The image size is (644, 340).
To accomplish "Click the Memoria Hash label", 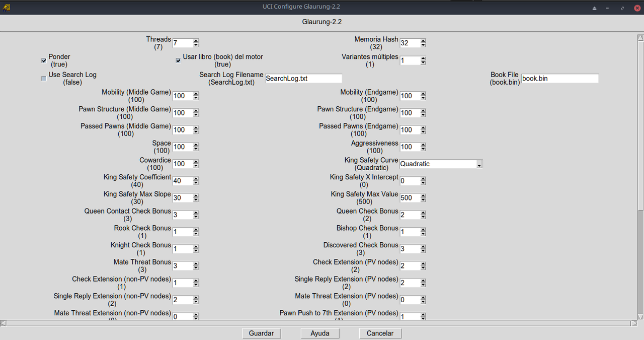I will (x=376, y=43).
